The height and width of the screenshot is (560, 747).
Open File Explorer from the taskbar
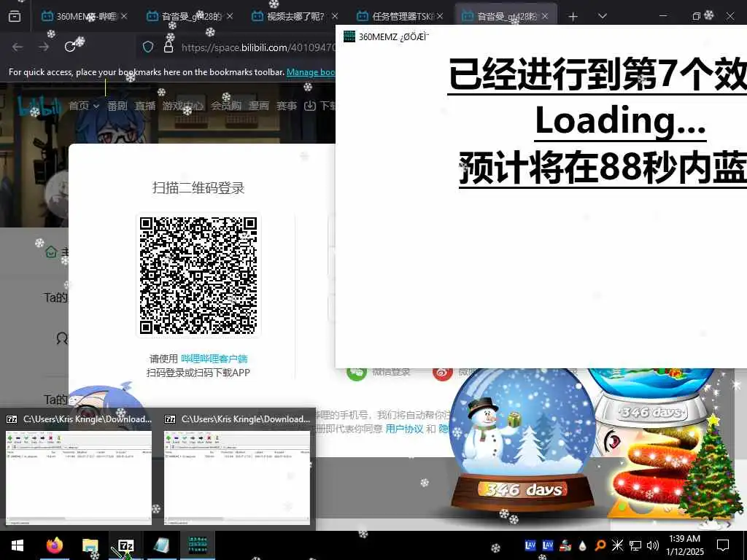(x=90, y=545)
